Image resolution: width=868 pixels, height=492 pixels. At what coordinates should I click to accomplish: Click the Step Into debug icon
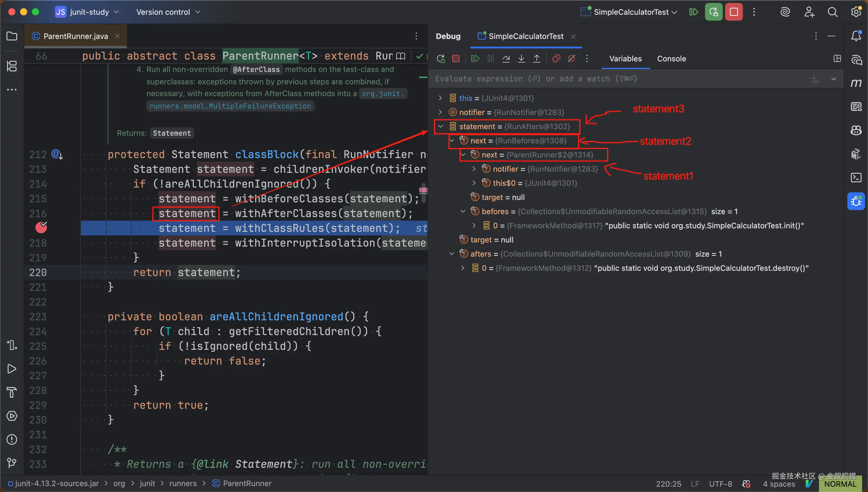pyautogui.click(x=521, y=59)
